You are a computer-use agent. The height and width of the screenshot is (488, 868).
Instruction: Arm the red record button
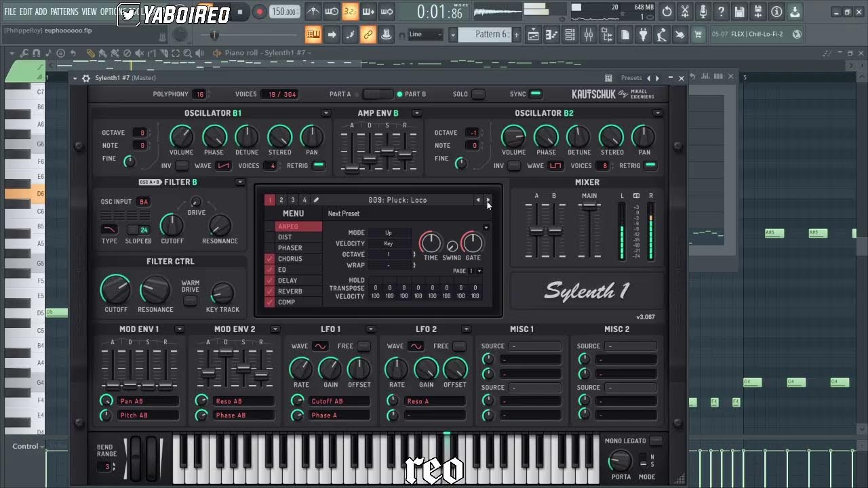click(x=259, y=12)
